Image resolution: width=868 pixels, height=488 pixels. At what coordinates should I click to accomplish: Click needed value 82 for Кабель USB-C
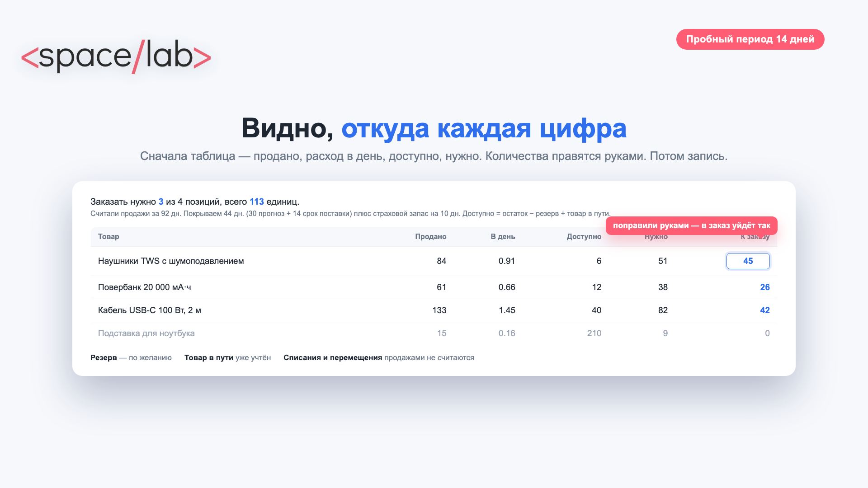point(663,310)
